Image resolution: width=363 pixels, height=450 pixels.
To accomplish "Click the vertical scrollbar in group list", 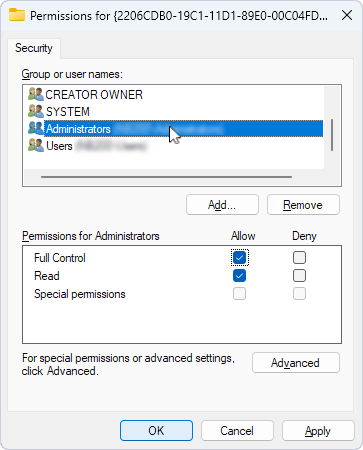I will click(x=332, y=135).
